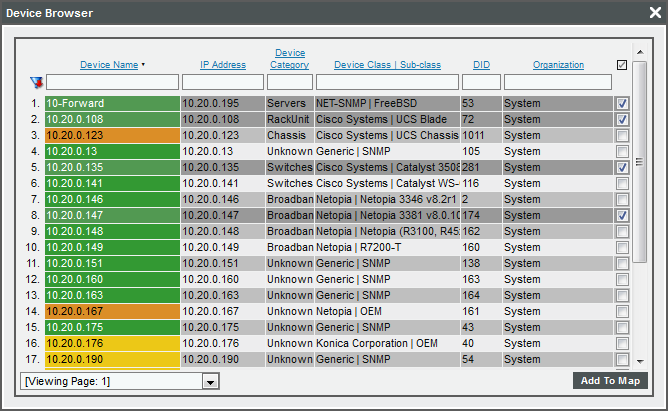
Task: Sort by IP Address column
Action: [x=222, y=65]
